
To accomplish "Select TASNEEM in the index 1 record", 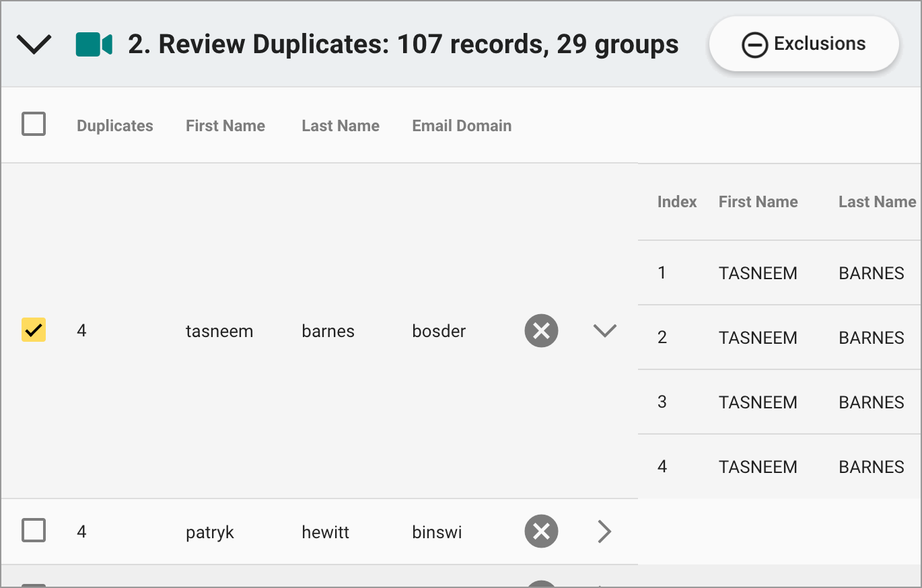I will (758, 273).
